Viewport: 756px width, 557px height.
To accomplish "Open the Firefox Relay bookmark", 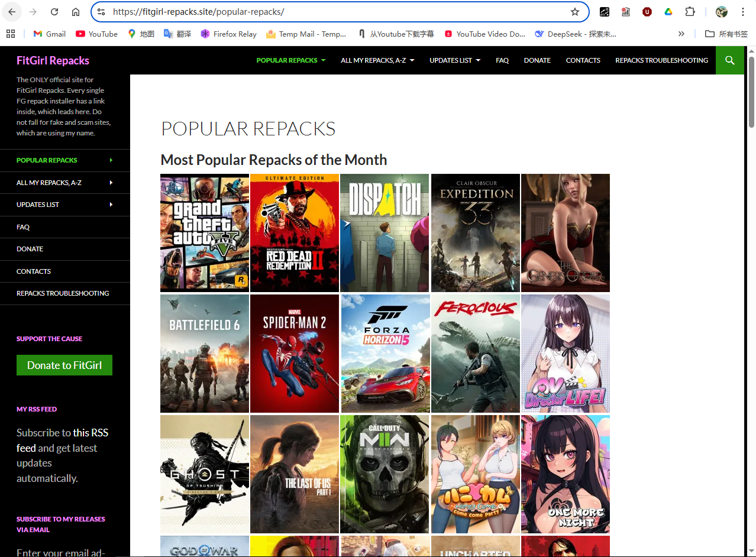I will 228,34.
